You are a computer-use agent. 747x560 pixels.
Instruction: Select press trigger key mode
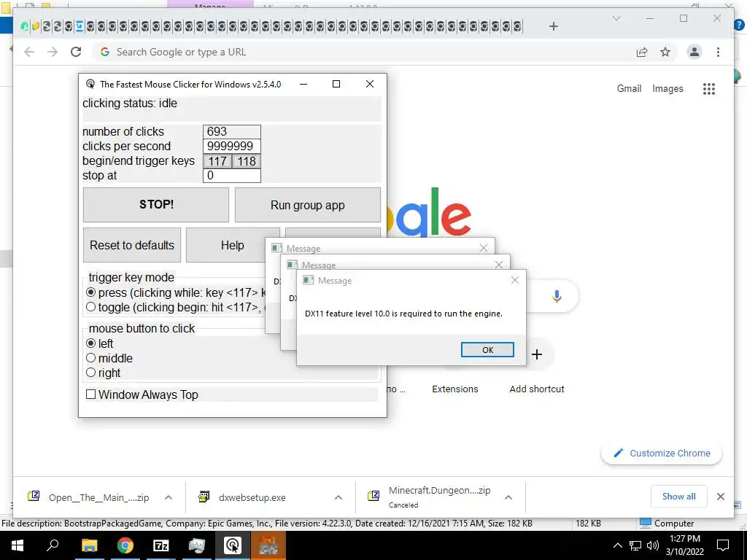(x=90, y=292)
